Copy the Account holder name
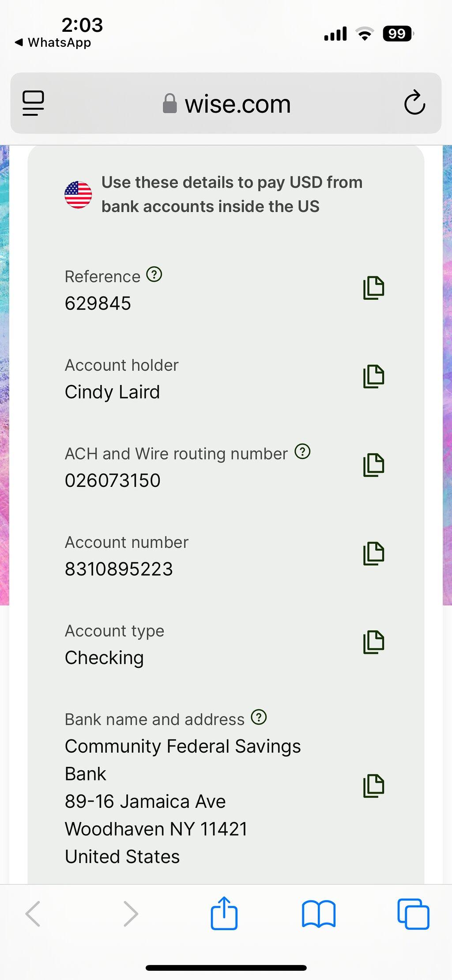 tap(374, 377)
